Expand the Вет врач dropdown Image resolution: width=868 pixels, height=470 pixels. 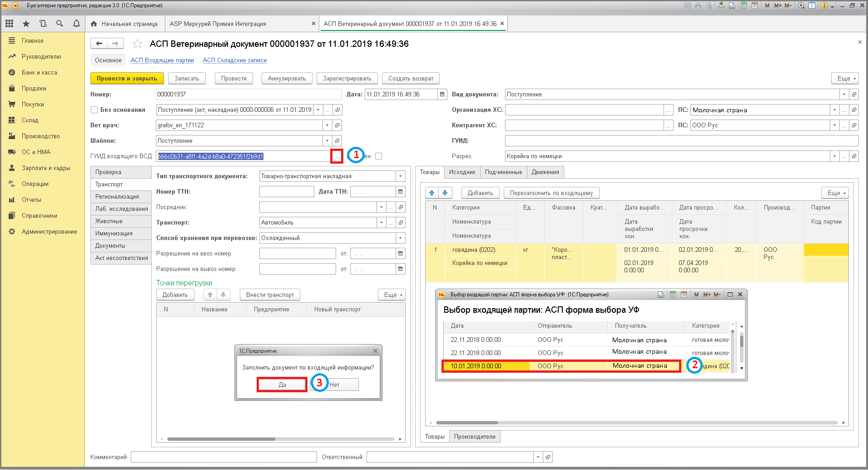pos(327,125)
